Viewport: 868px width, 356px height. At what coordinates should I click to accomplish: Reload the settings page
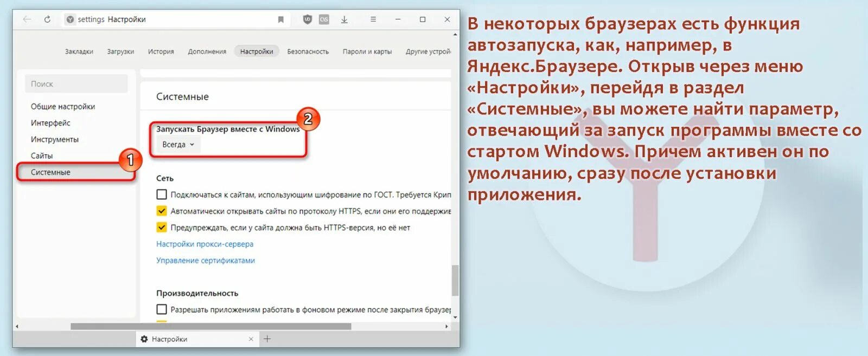(x=47, y=19)
